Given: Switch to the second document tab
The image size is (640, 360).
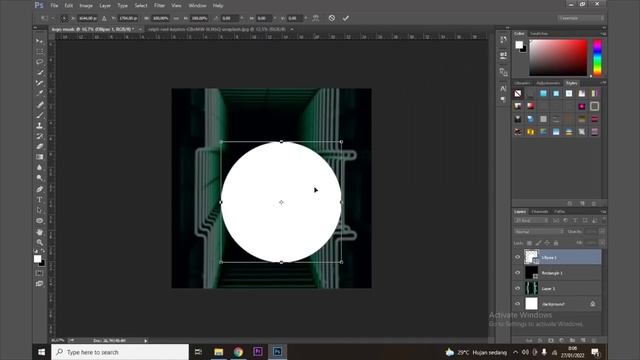Looking at the screenshot, I should point(216,29).
